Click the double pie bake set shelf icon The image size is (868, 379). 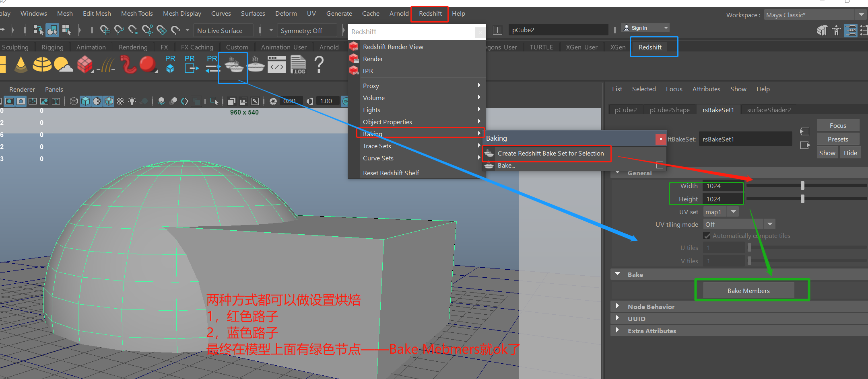tap(233, 64)
